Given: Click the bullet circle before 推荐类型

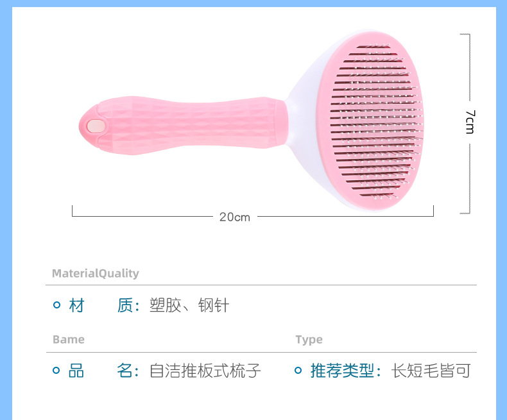Looking at the screenshot, I should [298, 370].
